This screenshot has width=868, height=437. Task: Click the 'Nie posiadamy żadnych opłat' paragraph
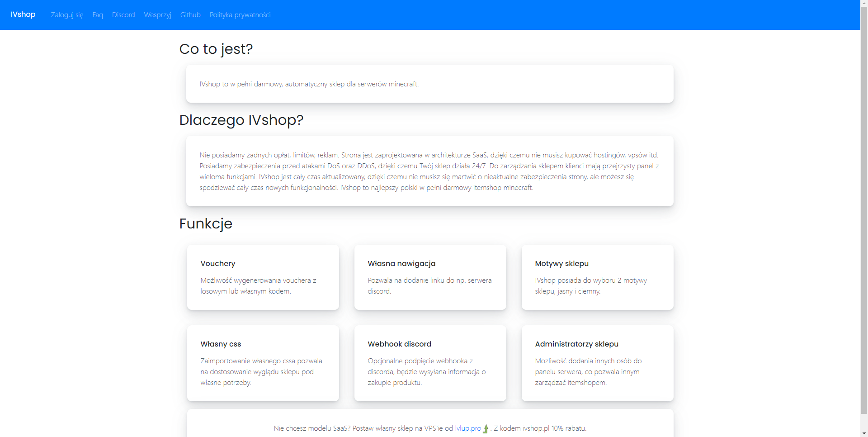429,171
